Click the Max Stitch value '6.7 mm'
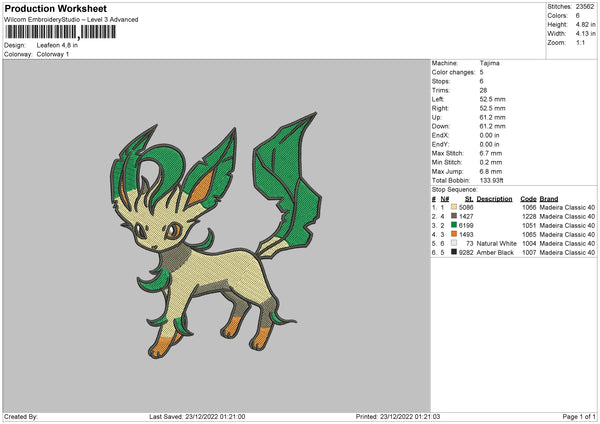 pos(491,153)
